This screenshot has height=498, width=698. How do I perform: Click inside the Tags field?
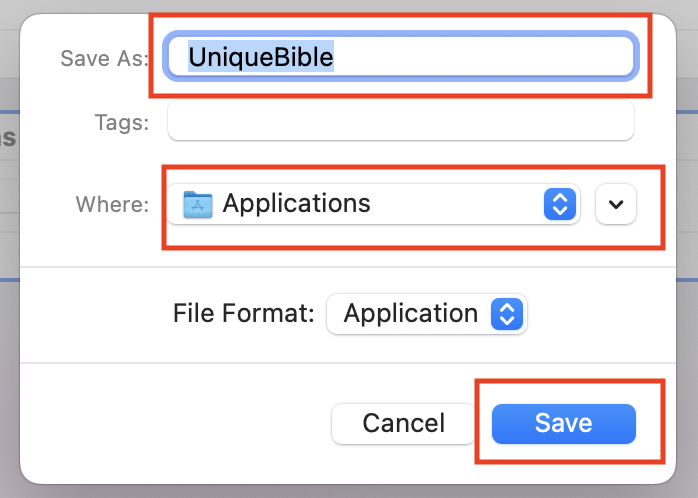click(x=401, y=121)
